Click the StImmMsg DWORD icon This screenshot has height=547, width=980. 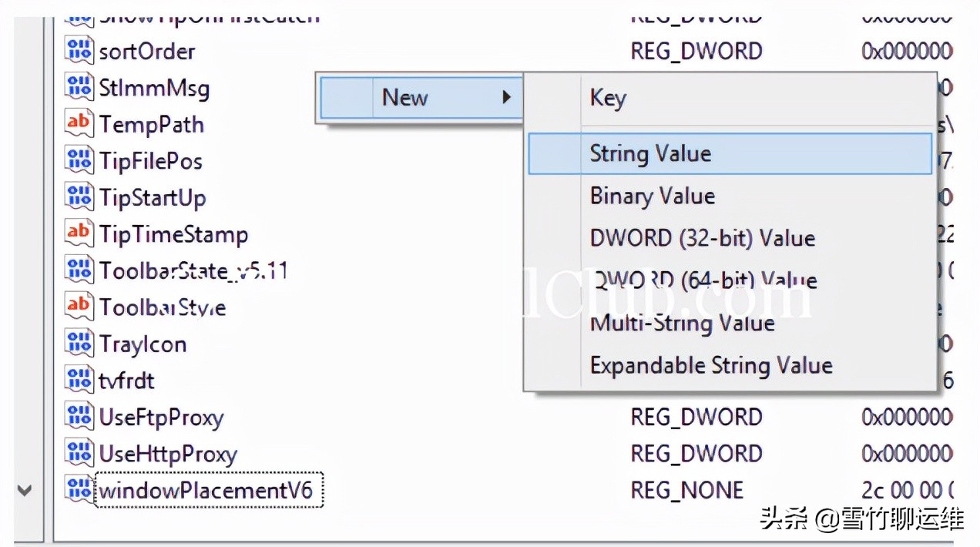click(x=79, y=87)
